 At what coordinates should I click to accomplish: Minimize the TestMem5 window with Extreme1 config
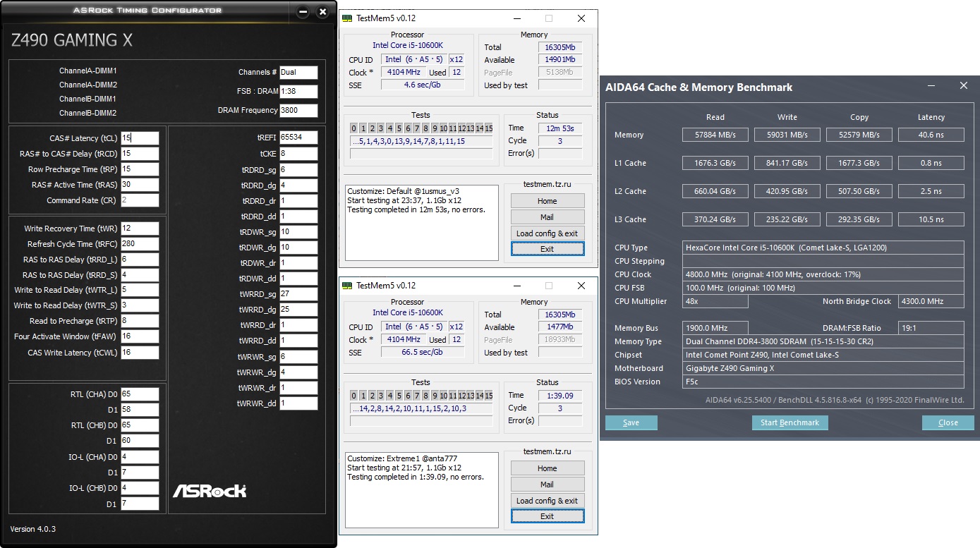coord(516,286)
